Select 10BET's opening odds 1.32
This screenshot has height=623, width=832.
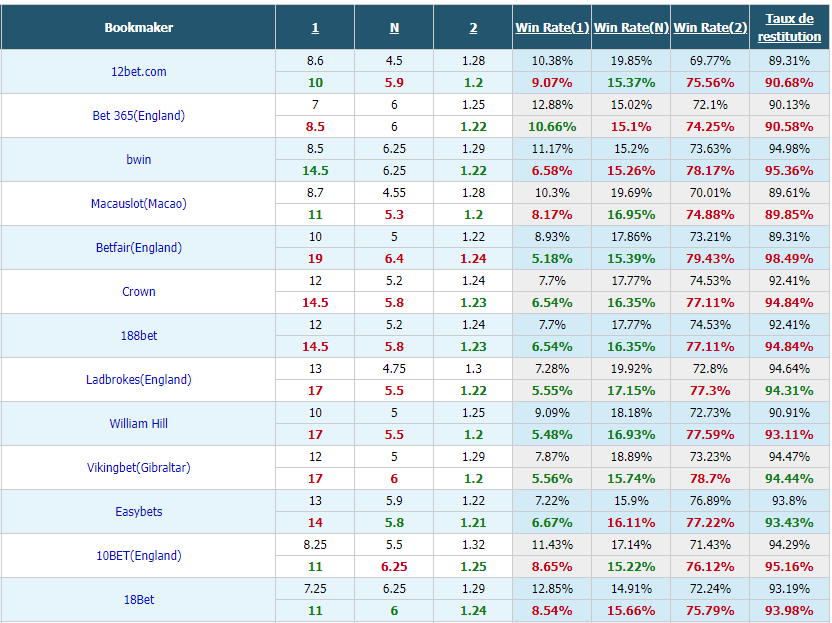pyautogui.click(x=473, y=545)
